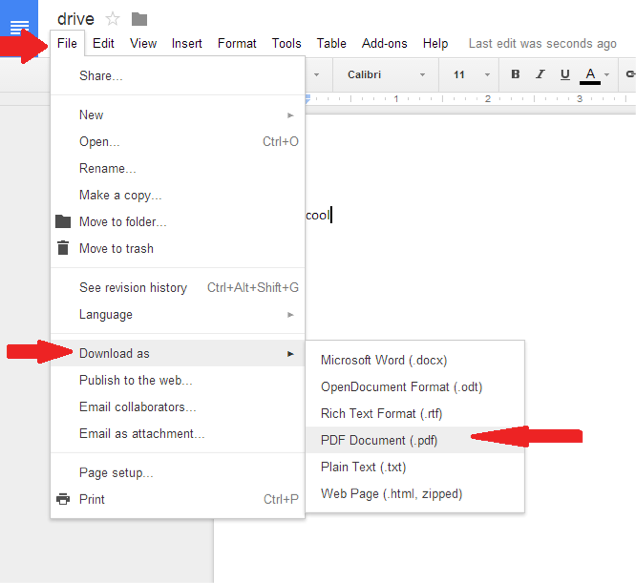Download as Plain Text (.txt)
The height and width of the screenshot is (583, 636).
coord(415,467)
